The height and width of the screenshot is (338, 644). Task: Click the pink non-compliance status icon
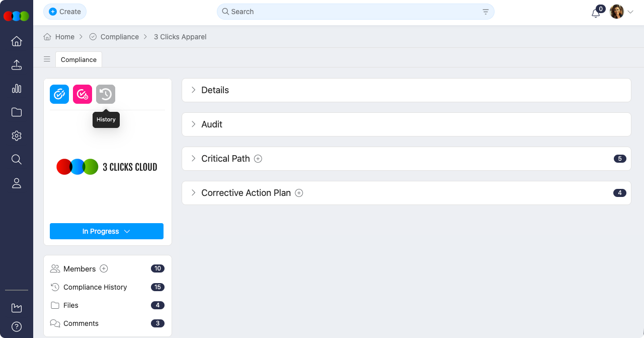pos(82,94)
